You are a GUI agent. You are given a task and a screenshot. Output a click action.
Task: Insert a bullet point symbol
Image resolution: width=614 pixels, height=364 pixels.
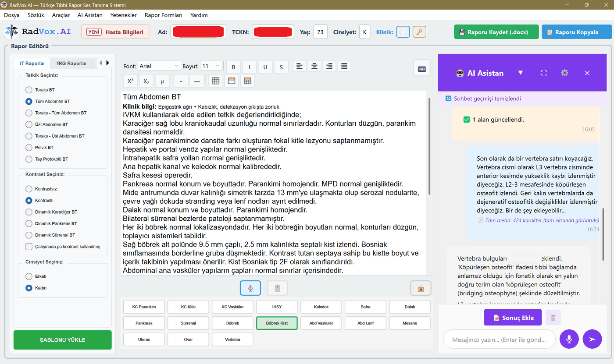(x=181, y=81)
